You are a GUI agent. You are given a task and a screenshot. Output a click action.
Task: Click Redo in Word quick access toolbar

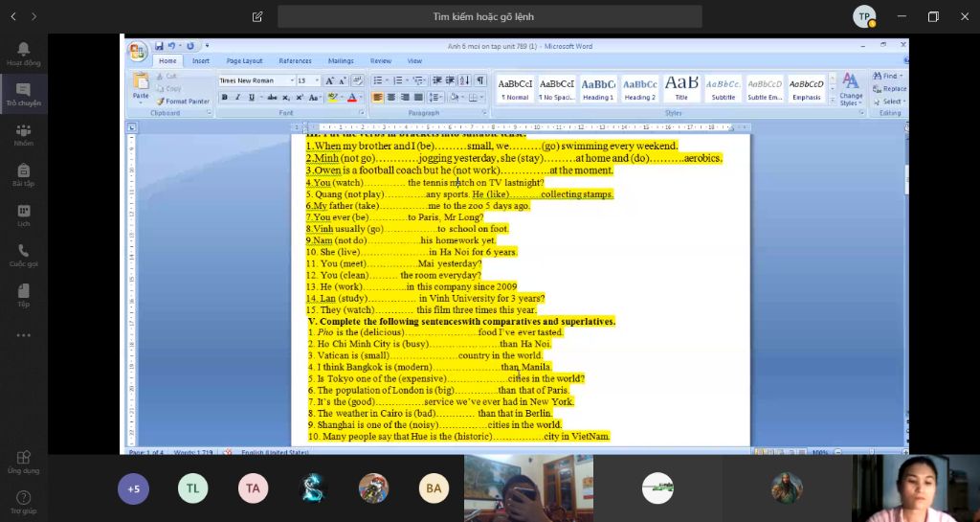click(x=190, y=46)
